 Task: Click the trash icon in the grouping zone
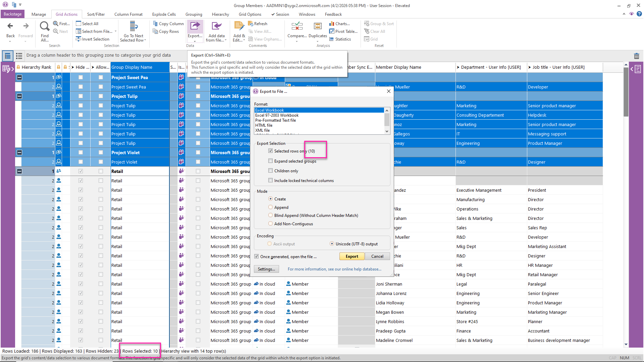point(636,56)
